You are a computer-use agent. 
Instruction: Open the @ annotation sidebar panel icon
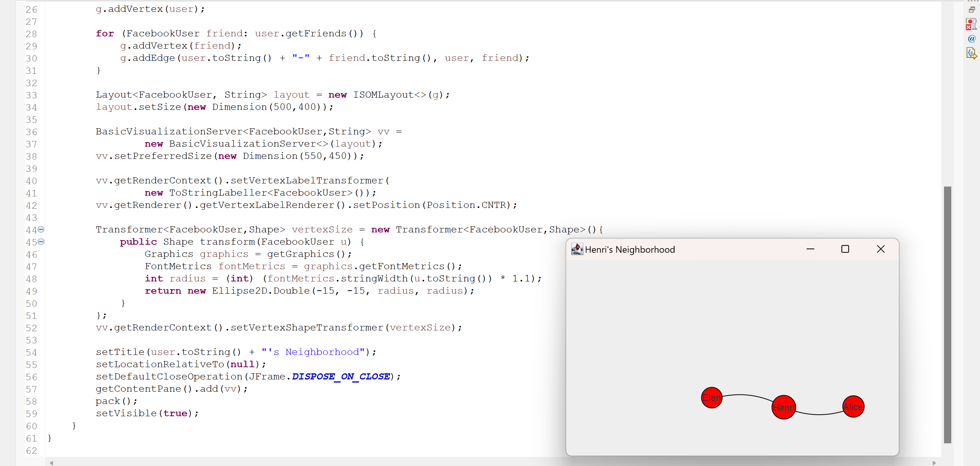[x=972, y=39]
